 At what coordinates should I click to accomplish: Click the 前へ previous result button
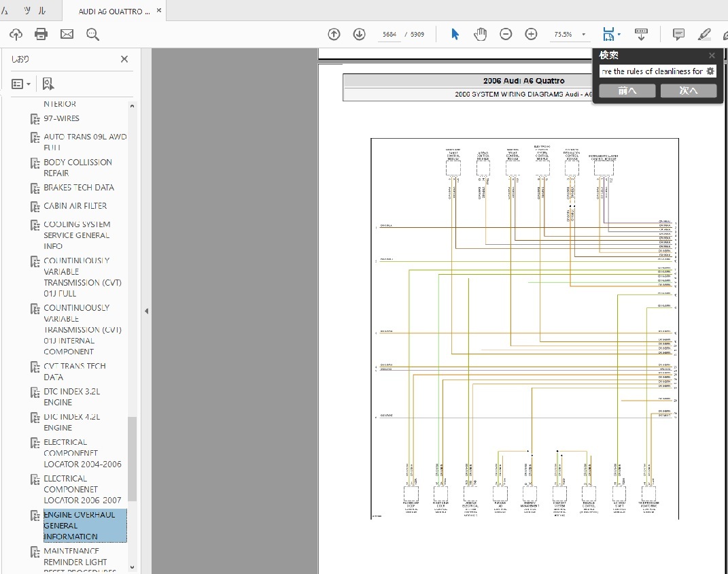coord(627,90)
